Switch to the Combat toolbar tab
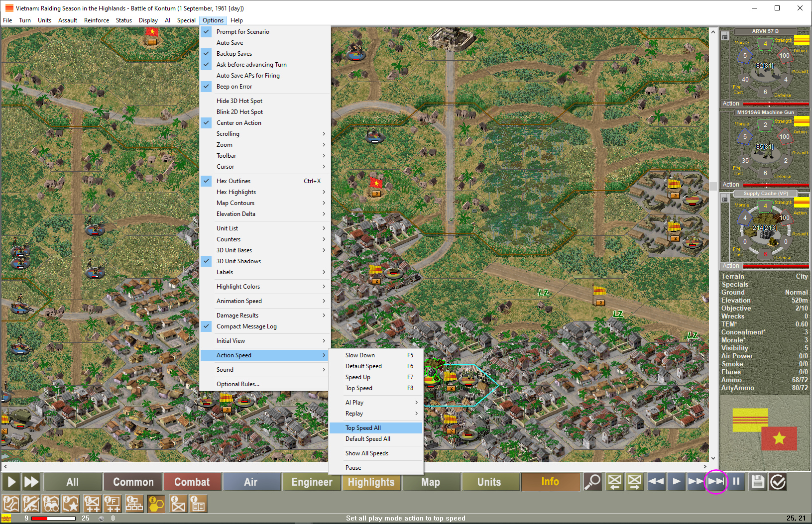This screenshot has height=524, width=812. tap(192, 482)
